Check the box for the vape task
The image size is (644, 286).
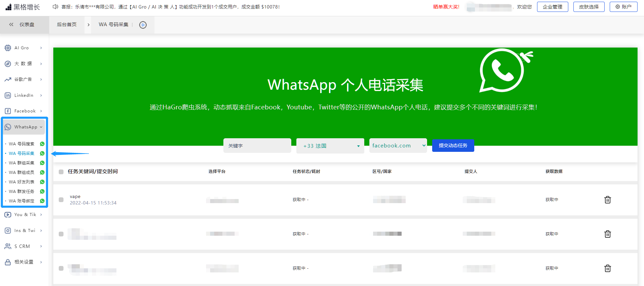pyautogui.click(x=61, y=200)
